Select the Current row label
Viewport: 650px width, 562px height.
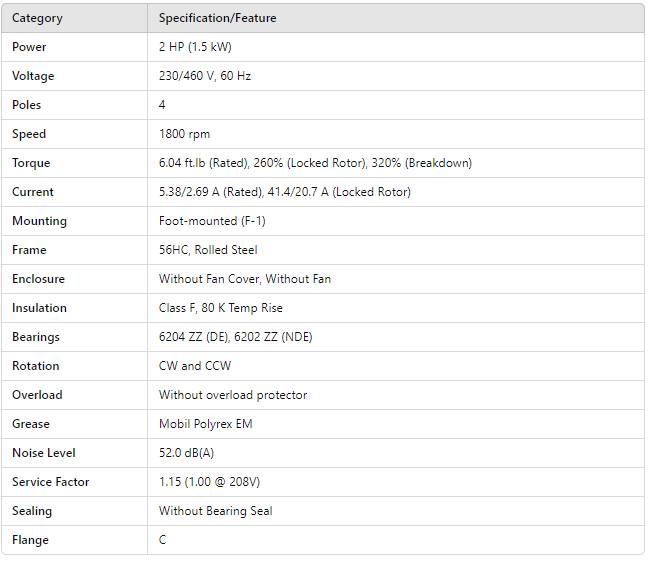[33, 192]
